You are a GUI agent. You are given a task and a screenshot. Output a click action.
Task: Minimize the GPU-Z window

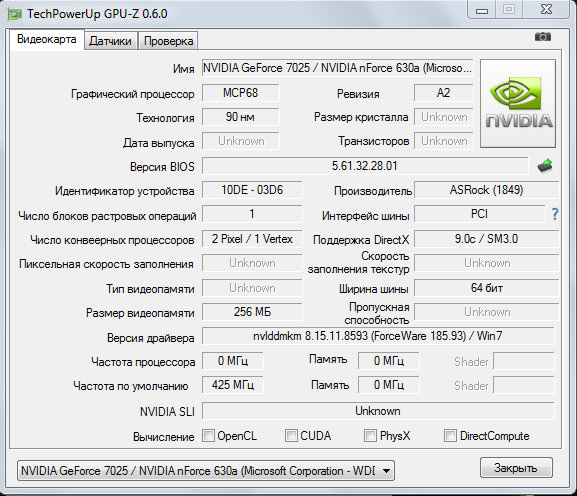[x=482, y=10]
